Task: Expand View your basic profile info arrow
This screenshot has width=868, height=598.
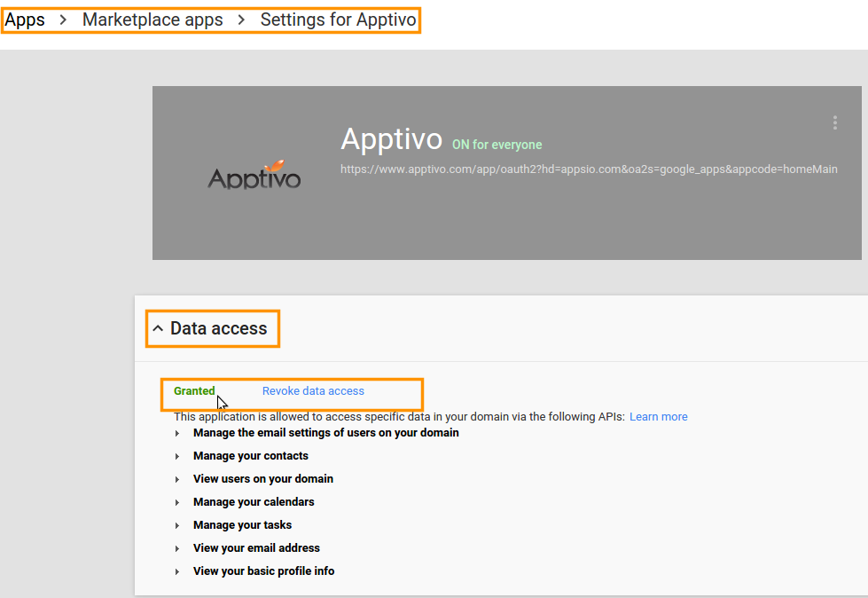Action: tap(177, 572)
